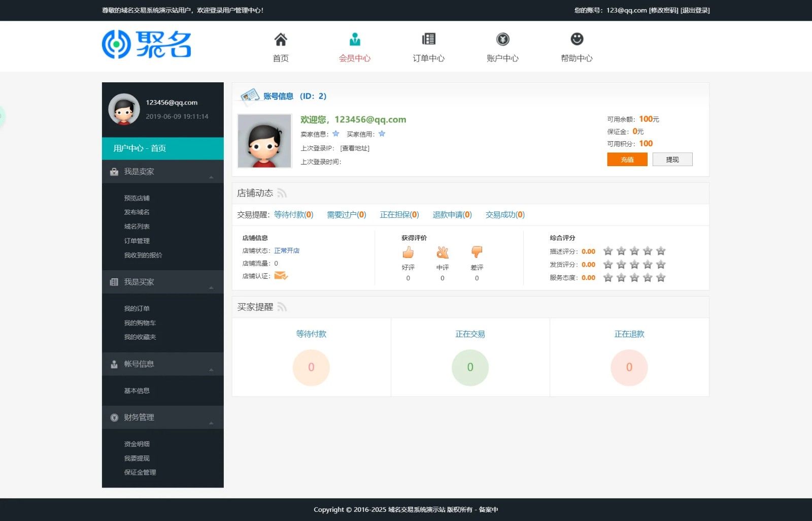Click the home icon in top navigation
812x521 pixels.
coord(281,40)
